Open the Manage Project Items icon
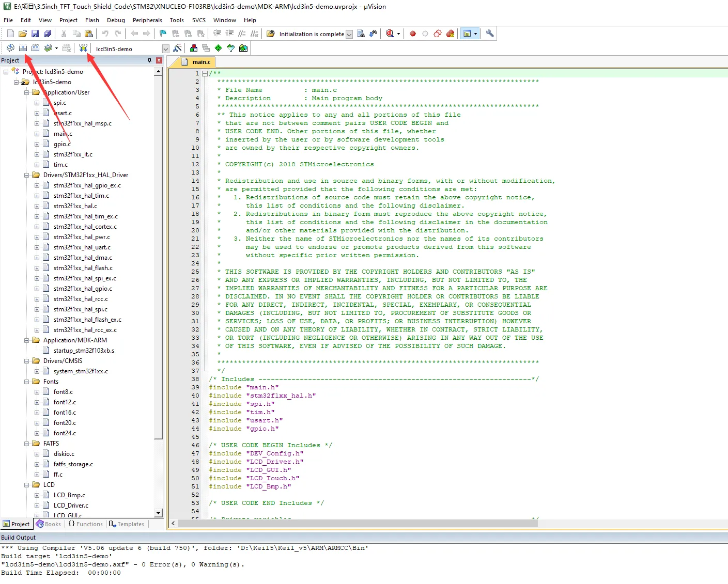The height and width of the screenshot is (584, 728). (x=194, y=48)
